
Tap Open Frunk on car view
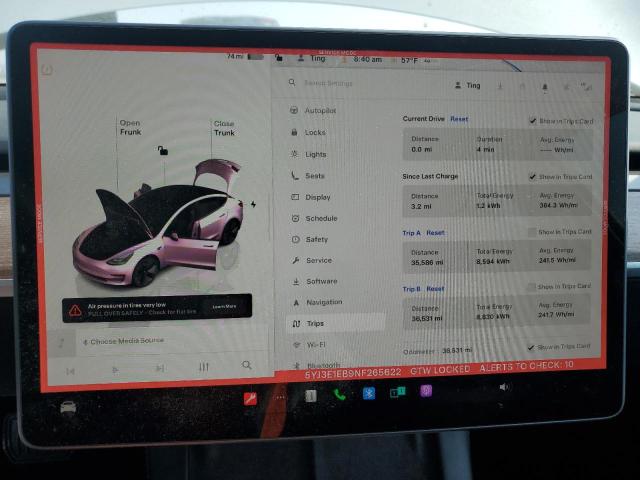coord(130,127)
